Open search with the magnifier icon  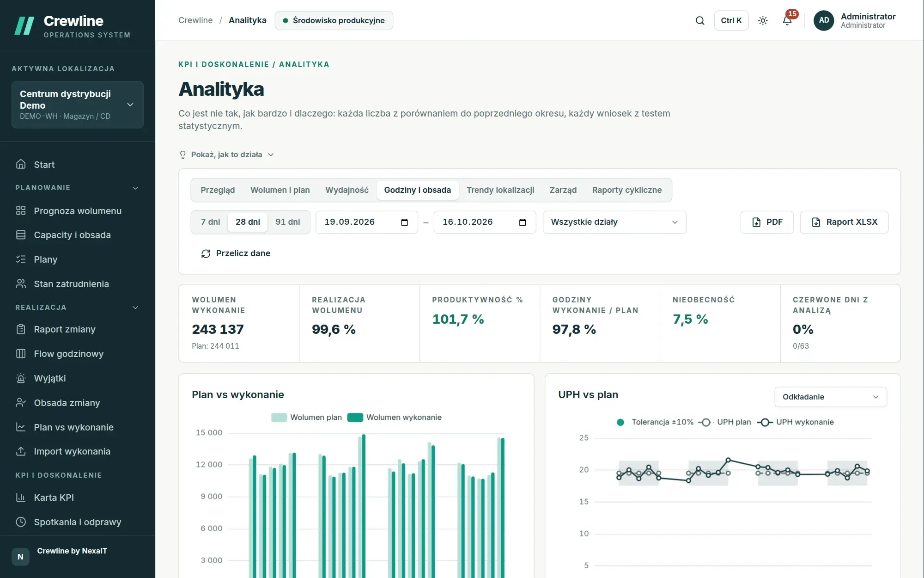(x=700, y=20)
